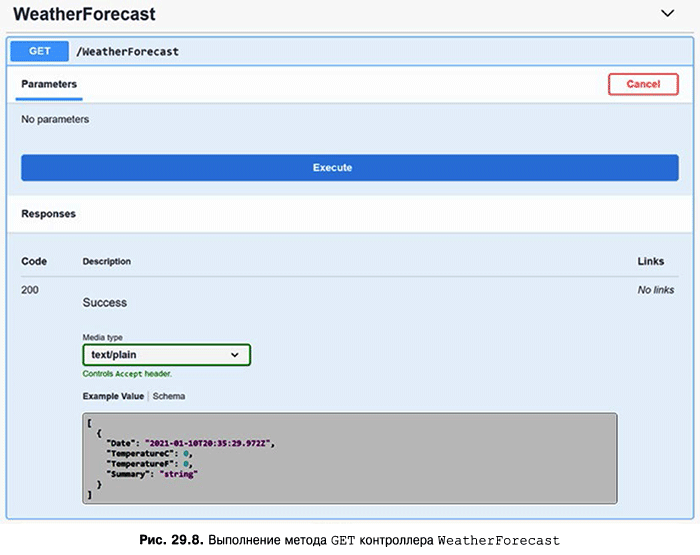Screen dimensions: 700x555
Task: Click the 200 response code
Action: 31,290
